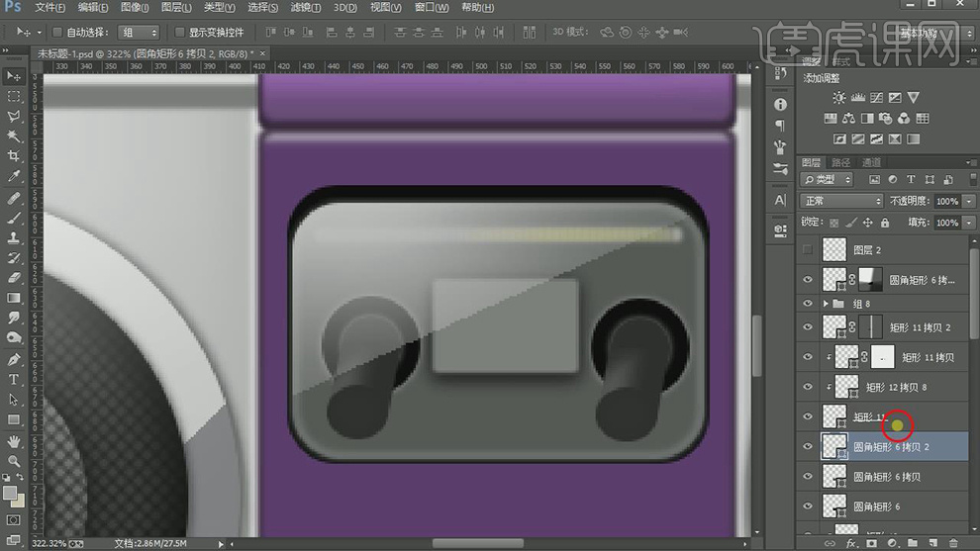The height and width of the screenshot is (551, 980).
Task: Open the auto-select 组 dropdown
Action: (140, 33)
